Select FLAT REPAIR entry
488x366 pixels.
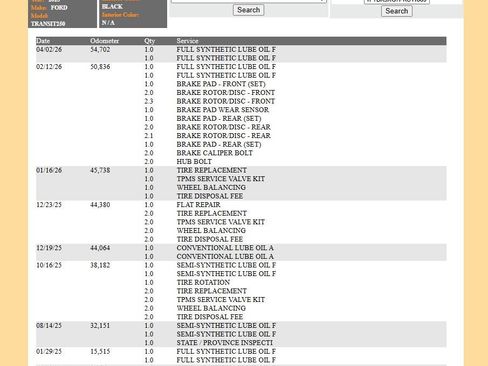tap(198, 205)
